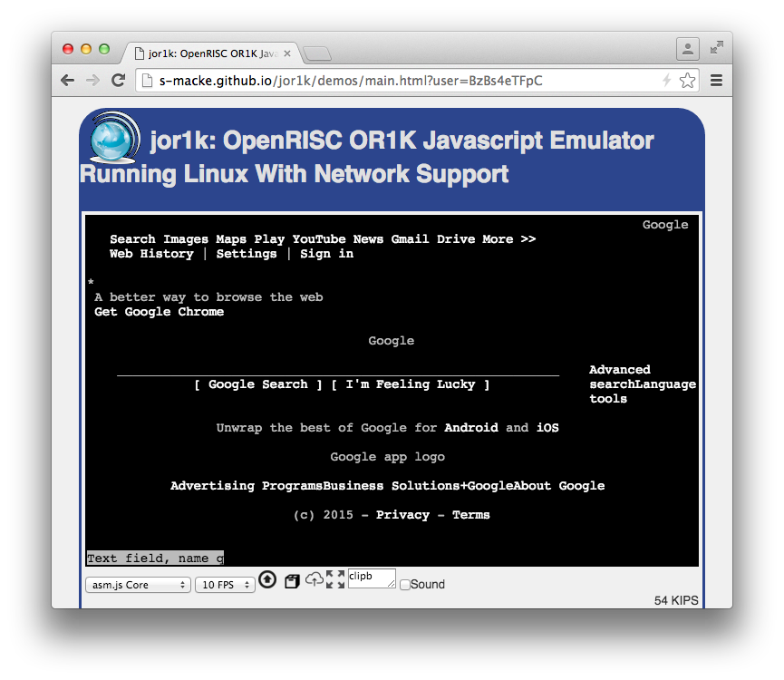Viewport: 784px width, 680px height.
Task: Open the Language tools link
Action: [643, 391]
